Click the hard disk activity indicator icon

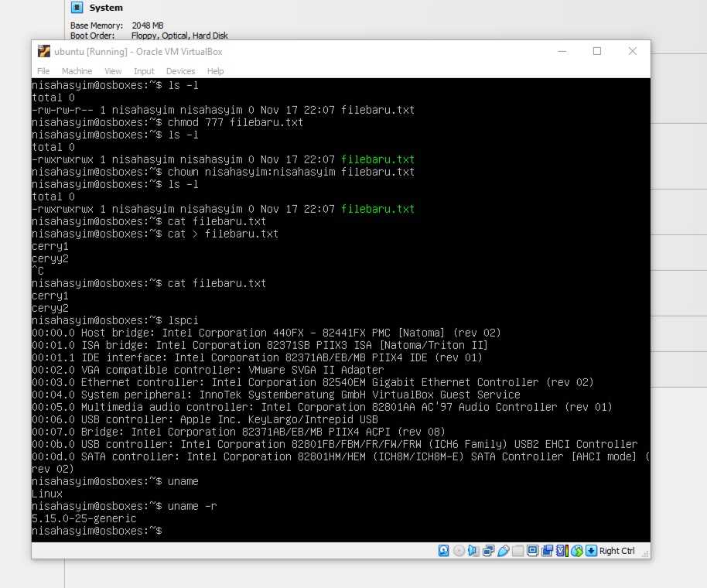coord(444,551)
